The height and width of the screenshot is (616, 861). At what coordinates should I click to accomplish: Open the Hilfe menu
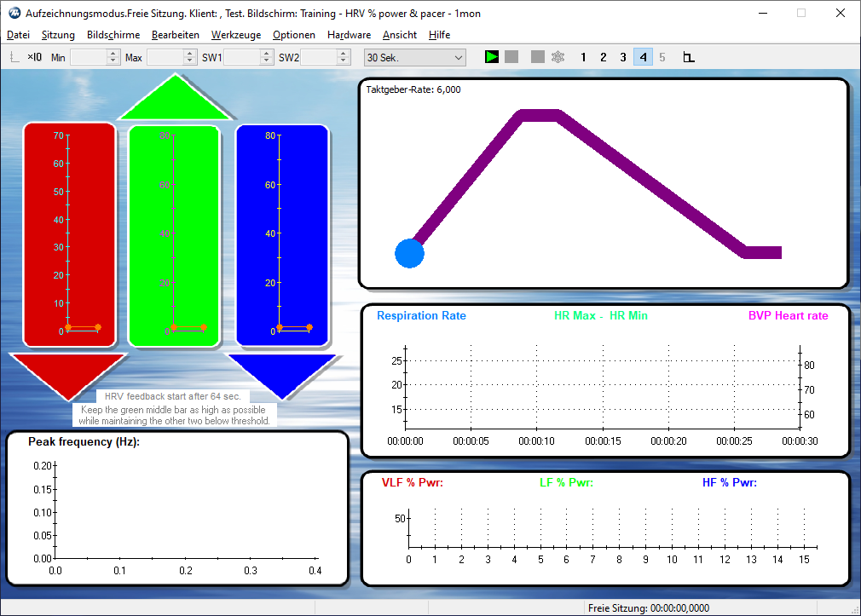(x=439, y=35)
